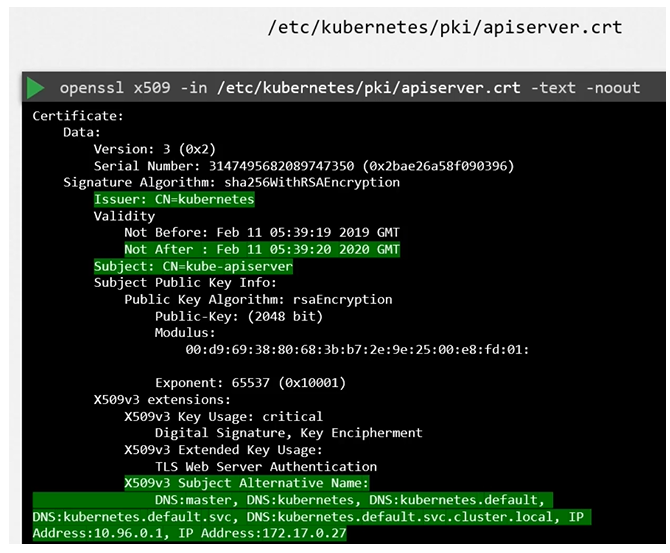Select the Modulus hex value
This screenshot has width=670, height=553.
tap(357, 350)
